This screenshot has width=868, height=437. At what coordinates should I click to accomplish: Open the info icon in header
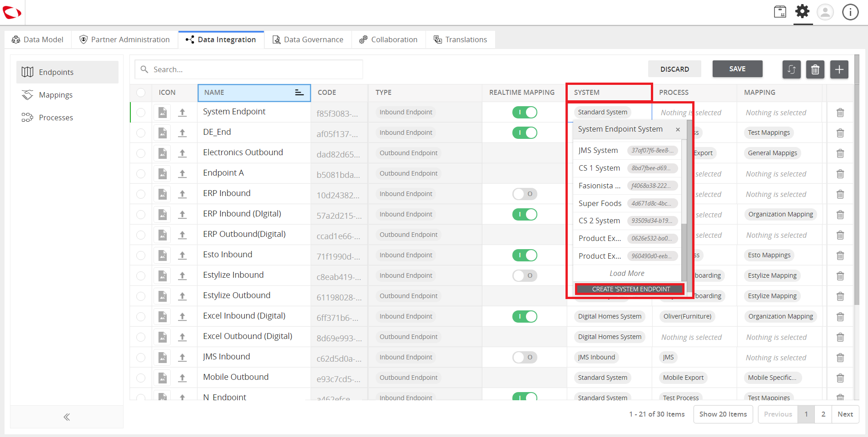pyautogui.click(x=850, y=12)
